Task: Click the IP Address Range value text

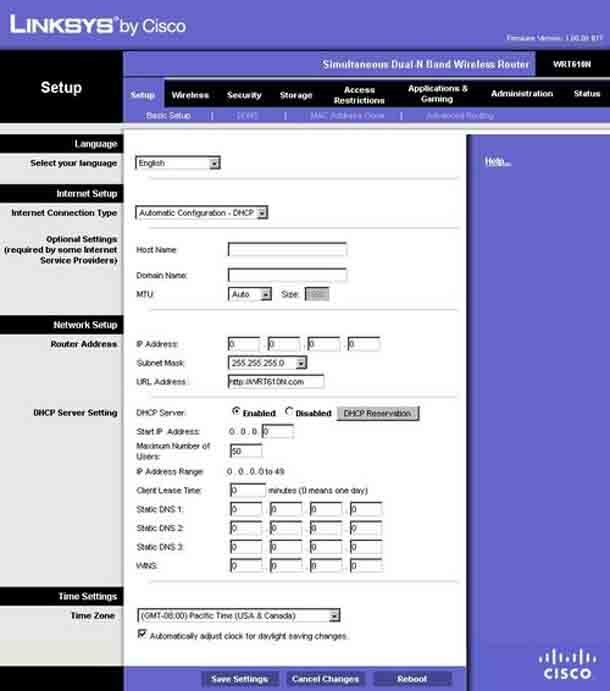Action: pos(256,472)
